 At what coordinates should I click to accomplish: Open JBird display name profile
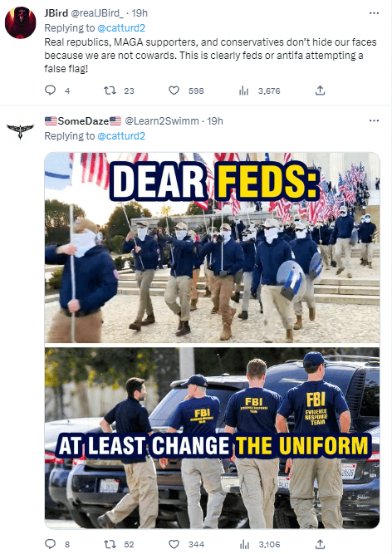tap(56, 13)
